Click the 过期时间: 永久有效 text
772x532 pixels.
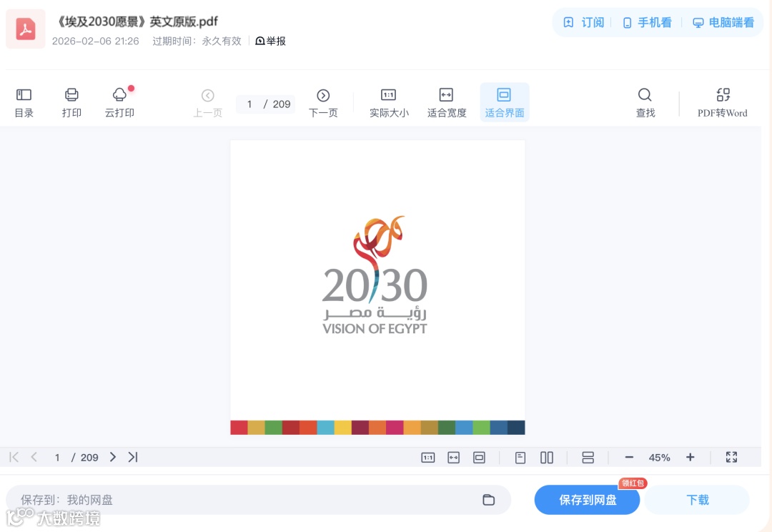[197, 41]
